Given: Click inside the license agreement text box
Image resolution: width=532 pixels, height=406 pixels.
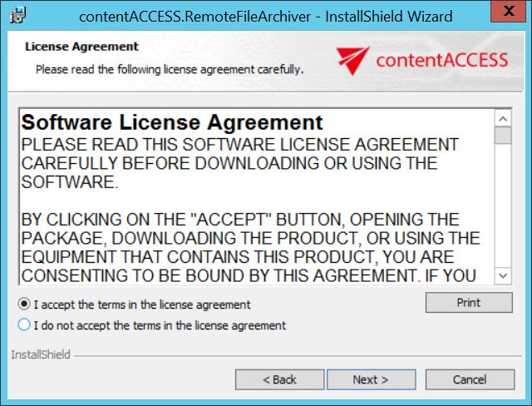Looking at the screenshot, I should [249, 200].
